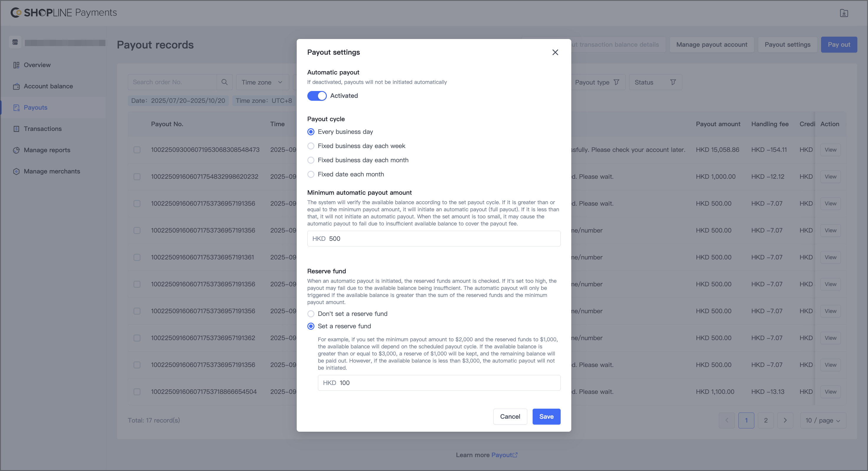
Task: Click the search magnifier icon
Action: [x=224, y=82]
